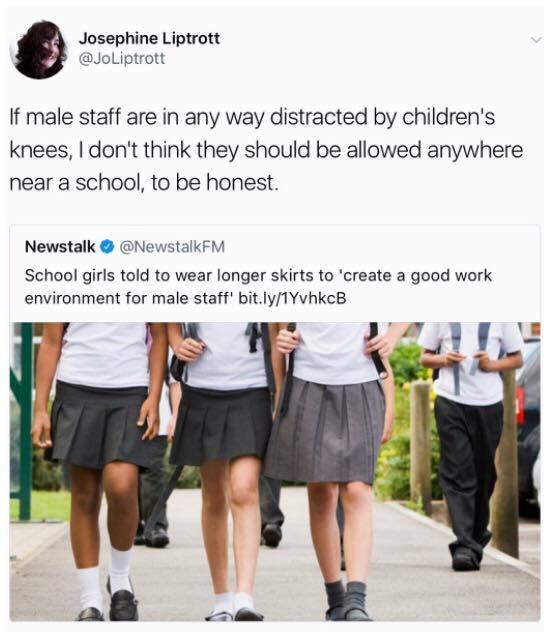Viewport: 544px width, 632px height.
Task: Click the green metal post in photo
Action: click(24, 421)
